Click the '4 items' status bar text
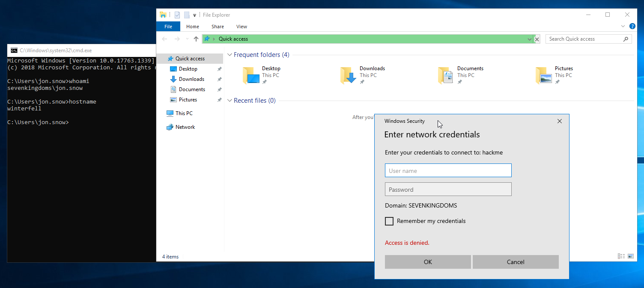The width and height of the screenshot is (644, 288). coord(170,257)
